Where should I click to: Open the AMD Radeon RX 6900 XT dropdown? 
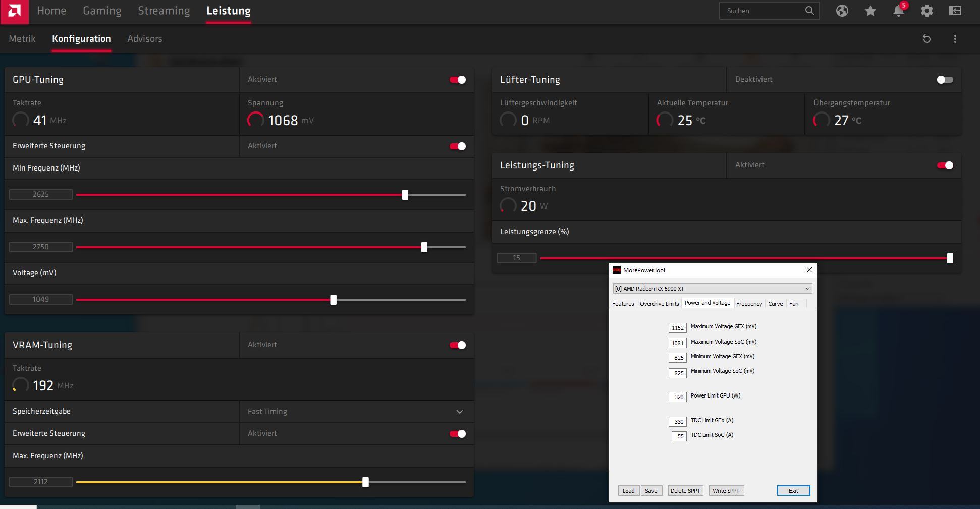(713, 289)
